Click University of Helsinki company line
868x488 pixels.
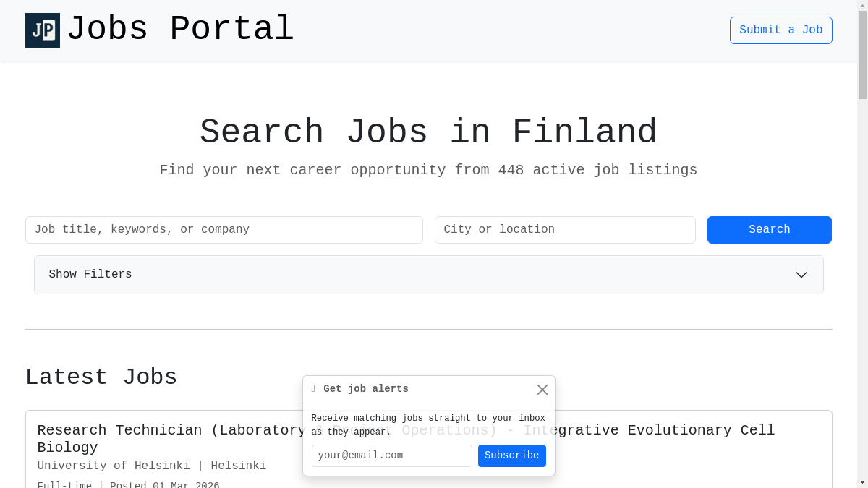pos(152,466)
